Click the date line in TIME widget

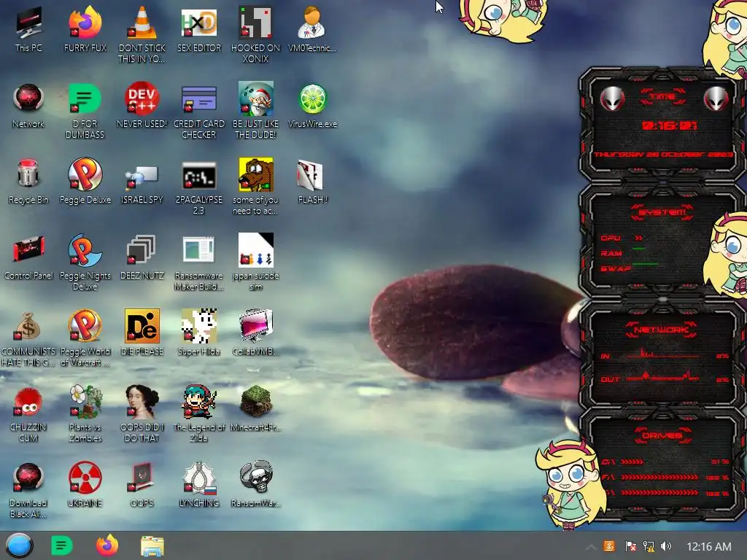point(663,155)
